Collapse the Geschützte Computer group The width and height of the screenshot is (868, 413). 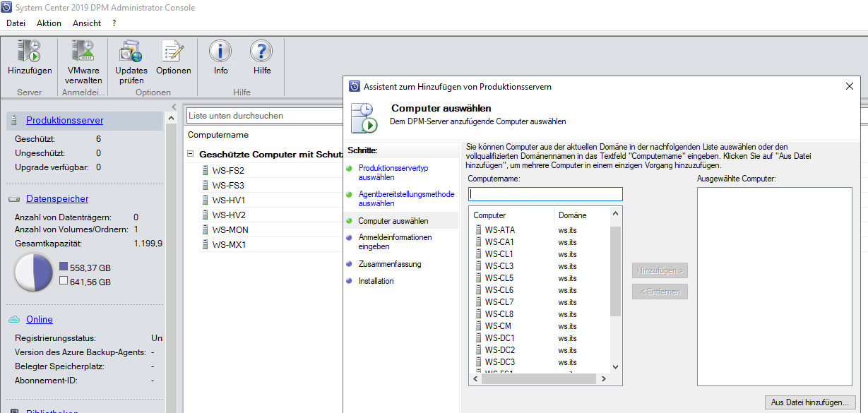coord(191,154)
